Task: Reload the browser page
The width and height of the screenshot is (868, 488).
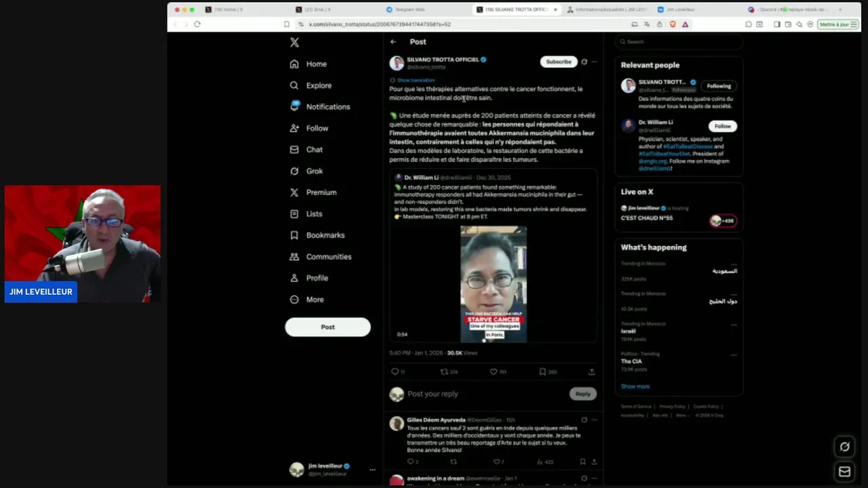Action: (x=197, y=24)
